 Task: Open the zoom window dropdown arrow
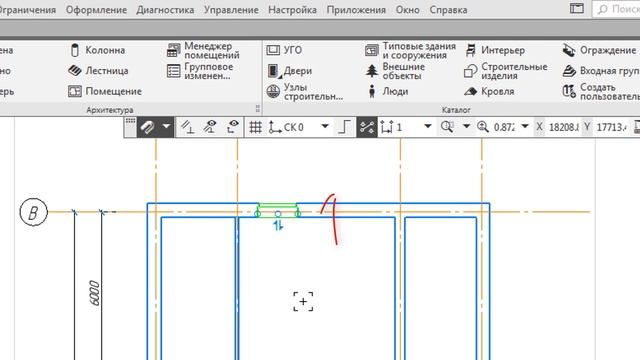[466, 127]
